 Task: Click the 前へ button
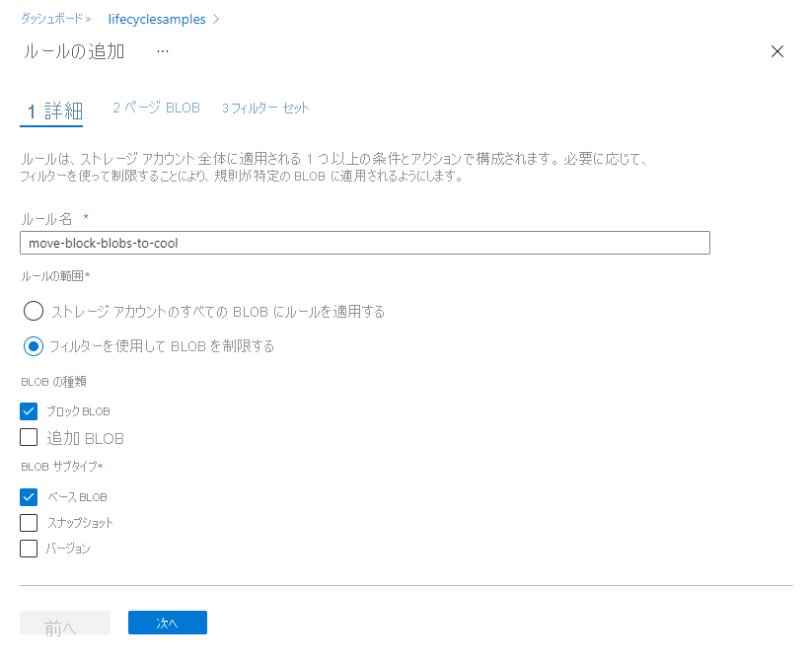[64, 623]
